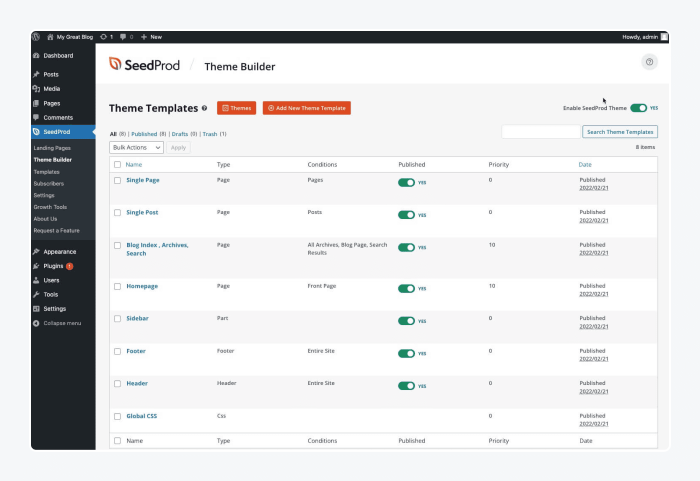Viewport: 700px width, 481px height.
Task: Click the Plugins update count badge
Action: [70, 266]
